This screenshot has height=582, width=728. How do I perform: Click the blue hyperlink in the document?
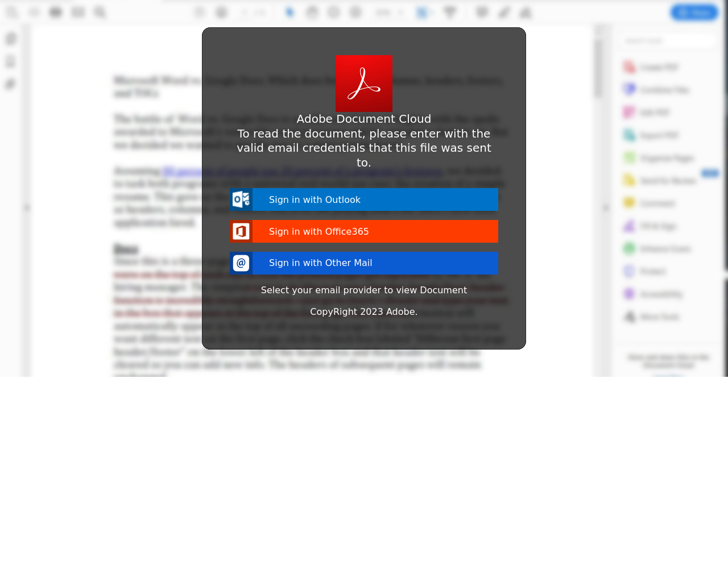coord(303,171)
